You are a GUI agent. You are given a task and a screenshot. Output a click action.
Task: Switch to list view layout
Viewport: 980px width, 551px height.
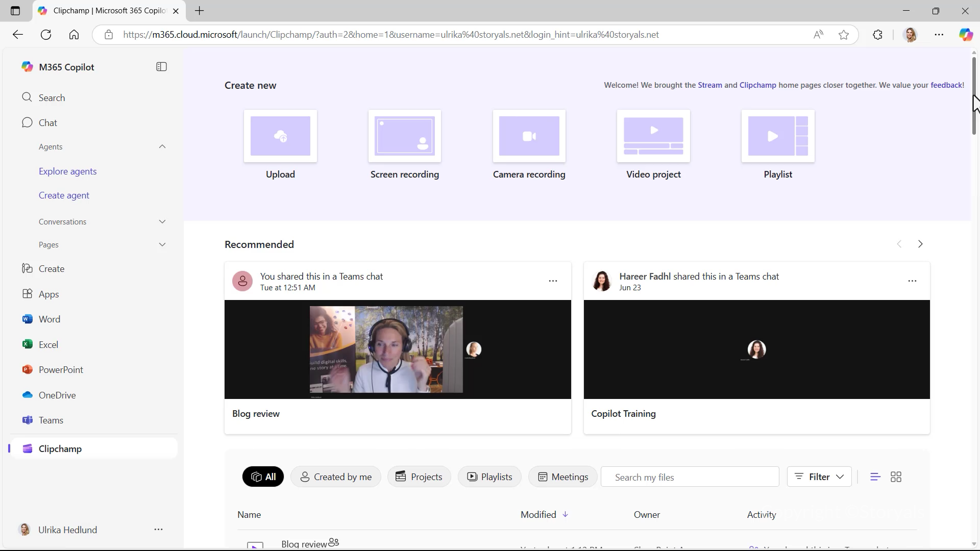click(875, 477)
